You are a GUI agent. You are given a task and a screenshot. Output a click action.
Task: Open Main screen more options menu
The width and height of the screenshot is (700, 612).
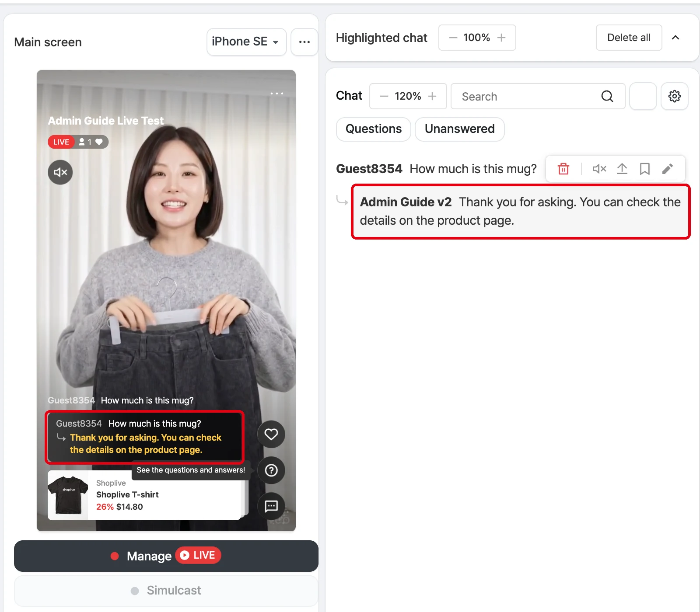click(x=304, y=42)
